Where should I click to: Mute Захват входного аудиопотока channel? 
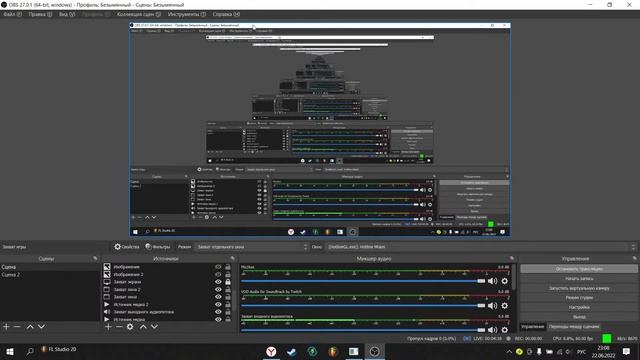(493, 329)
